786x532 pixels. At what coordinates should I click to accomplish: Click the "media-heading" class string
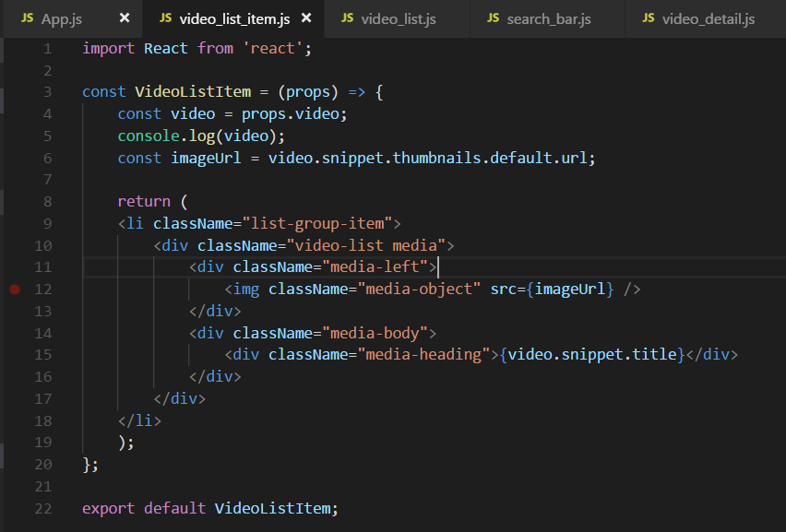click(x=423, y=355)
